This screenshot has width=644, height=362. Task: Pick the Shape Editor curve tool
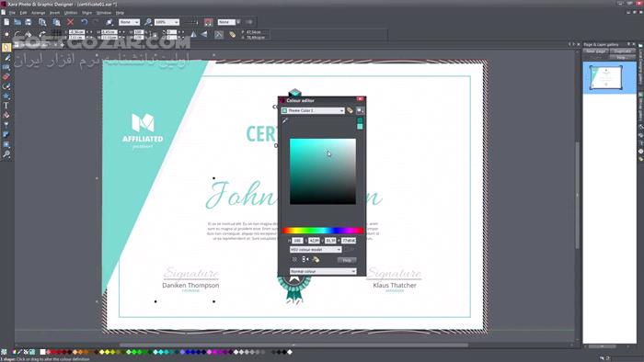[x=6, y=86]
